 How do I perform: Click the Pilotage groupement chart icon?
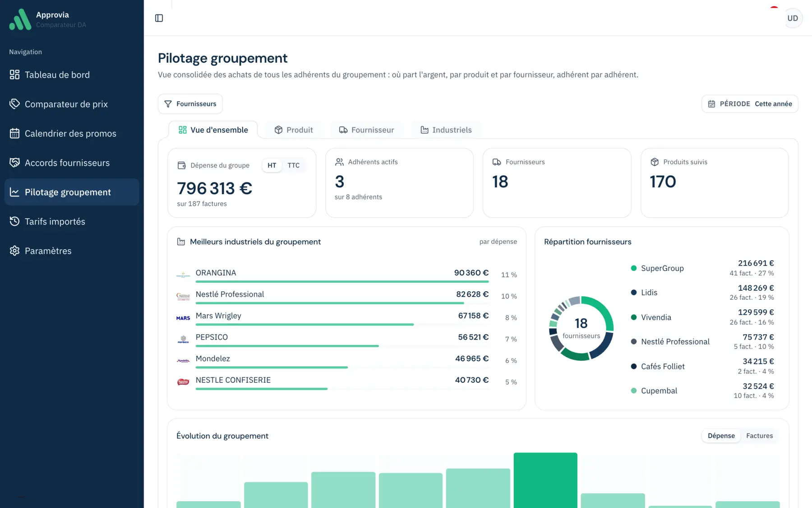[x=14, y=192]
